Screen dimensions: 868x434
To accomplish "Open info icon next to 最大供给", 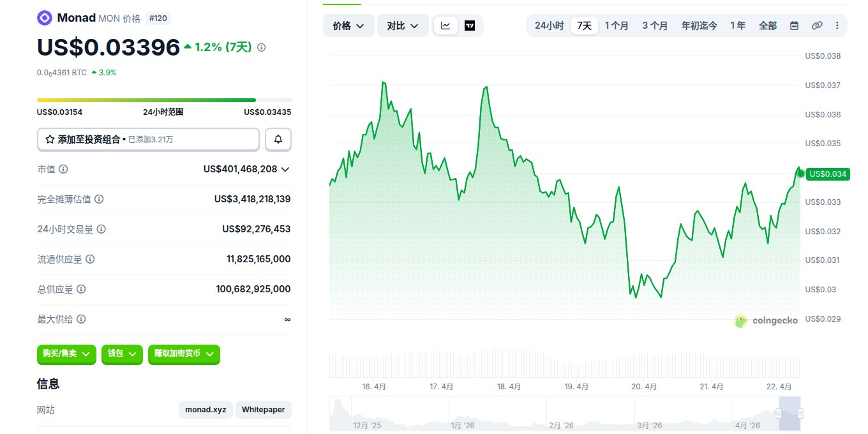I will [81, 319].
